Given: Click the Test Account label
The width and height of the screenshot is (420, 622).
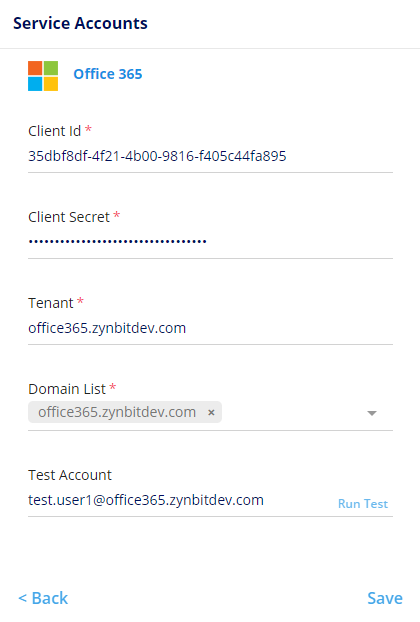Looking at the screenshot, I should 70,475.
